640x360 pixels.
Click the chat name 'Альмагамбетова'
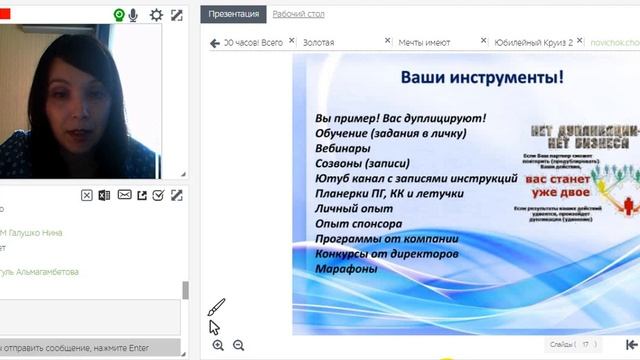coord(47,272)
